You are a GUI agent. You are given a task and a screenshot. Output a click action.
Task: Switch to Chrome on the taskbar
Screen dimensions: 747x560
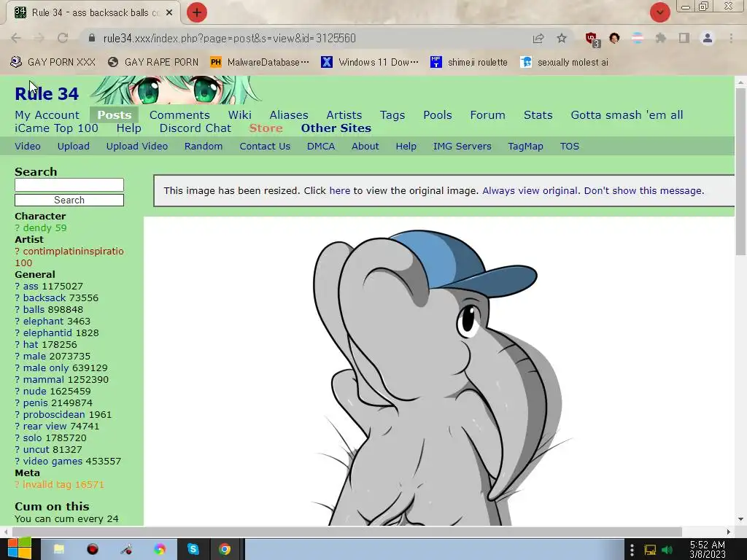click(x=225, y=550)
